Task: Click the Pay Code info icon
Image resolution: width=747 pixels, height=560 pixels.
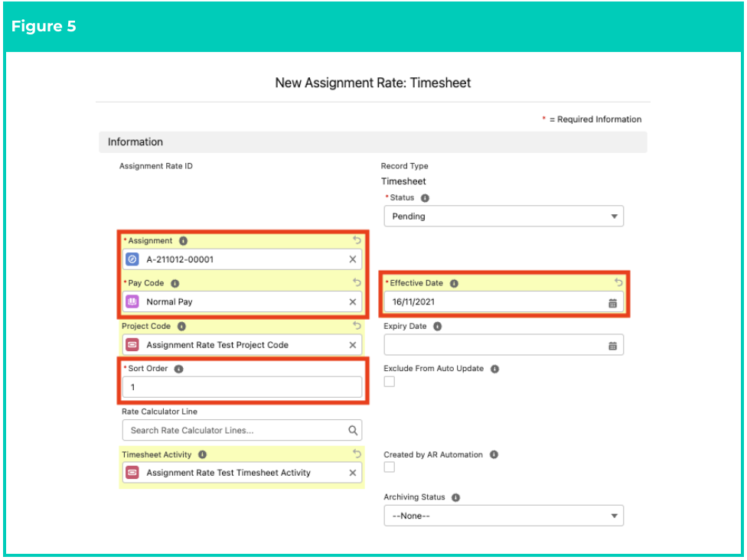Action: click(175, 283)
